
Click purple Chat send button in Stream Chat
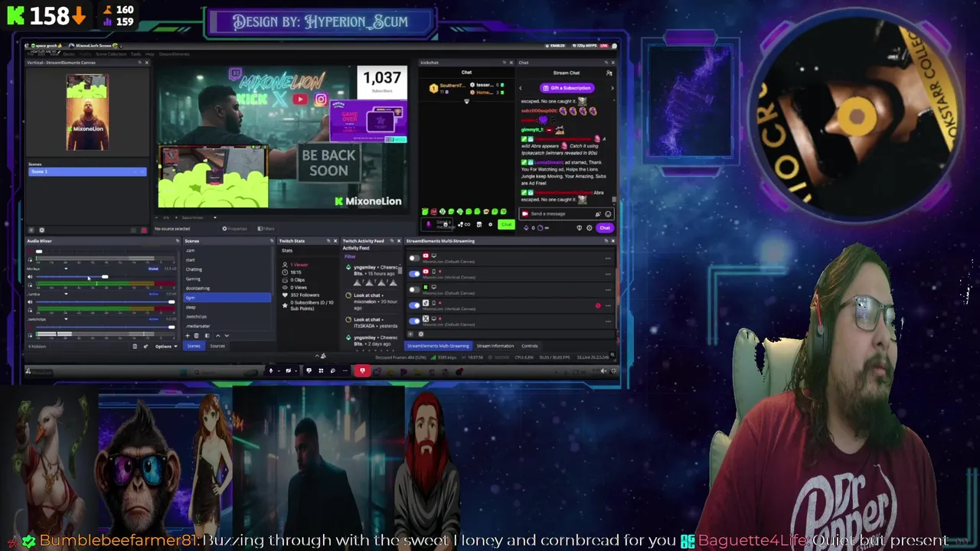click(x=605, y=228)
